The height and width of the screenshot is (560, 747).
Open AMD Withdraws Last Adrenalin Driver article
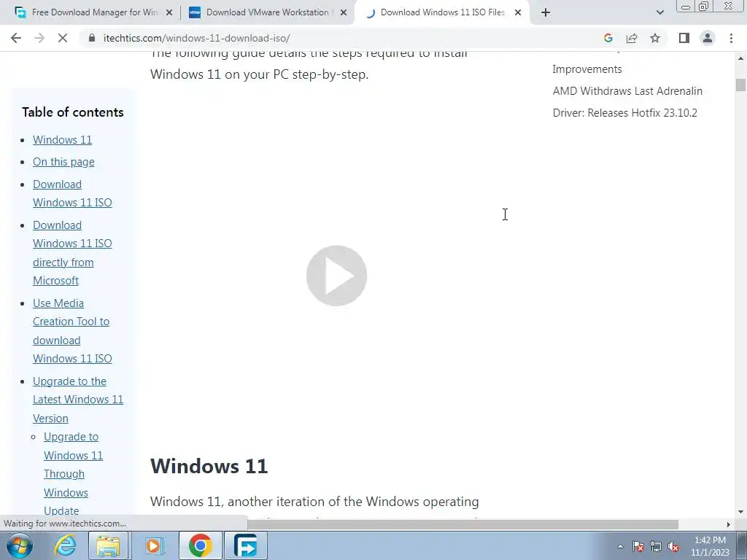[x=627, y=102]
